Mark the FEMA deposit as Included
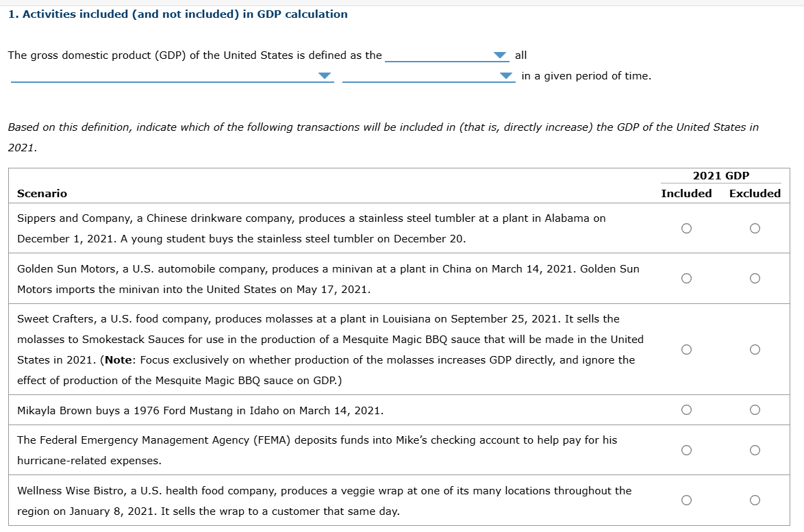804x532 pixels. (x=686, y=450)
